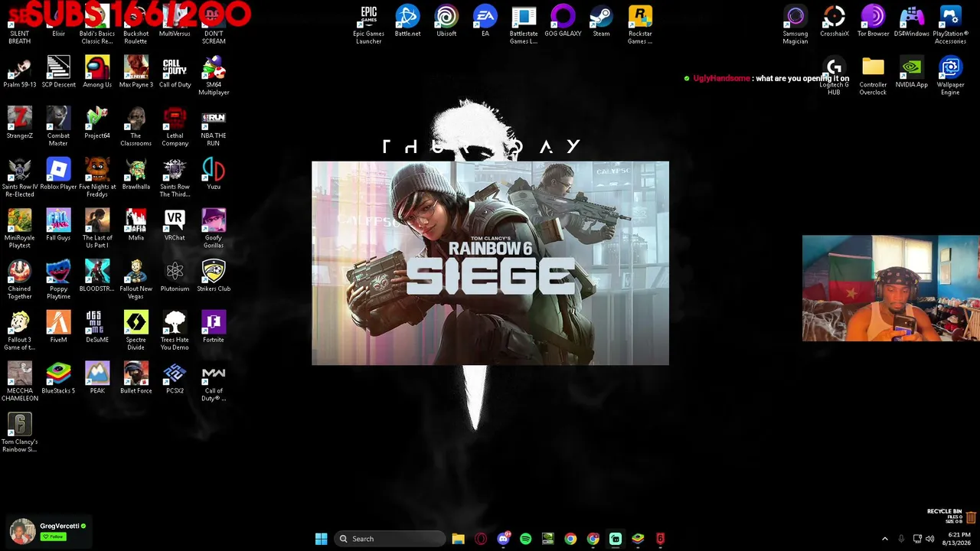
Task: Show hidden system tray icons
Action: (x=885, y=539)
